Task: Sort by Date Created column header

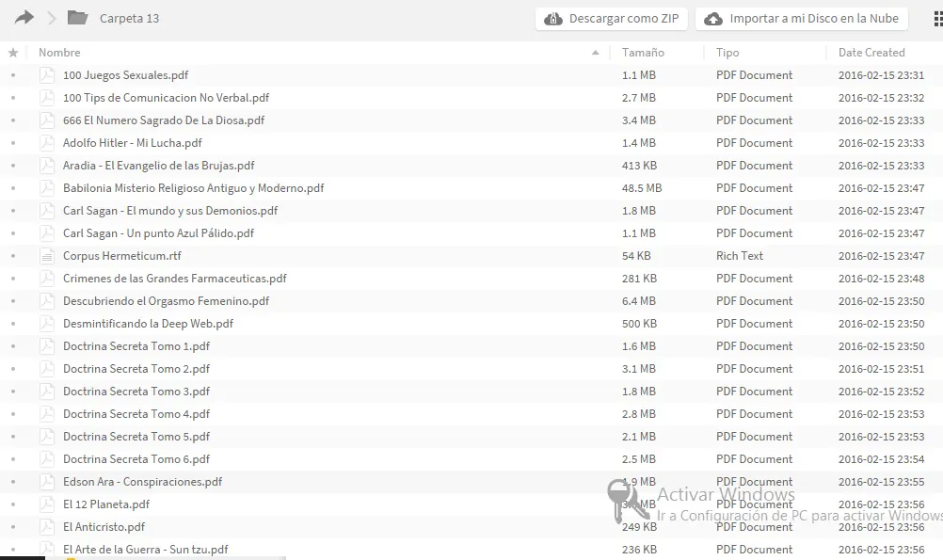Action: [x=871, y=53]
